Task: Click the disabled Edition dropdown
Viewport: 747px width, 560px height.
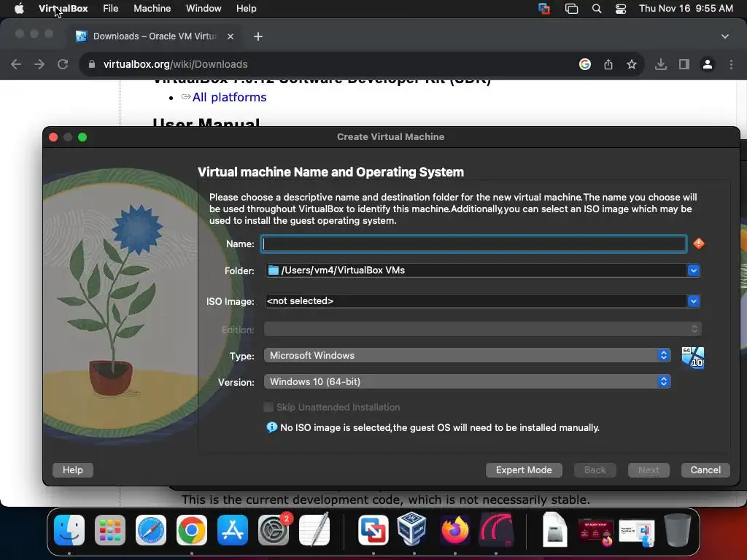Action: [483, 329]
